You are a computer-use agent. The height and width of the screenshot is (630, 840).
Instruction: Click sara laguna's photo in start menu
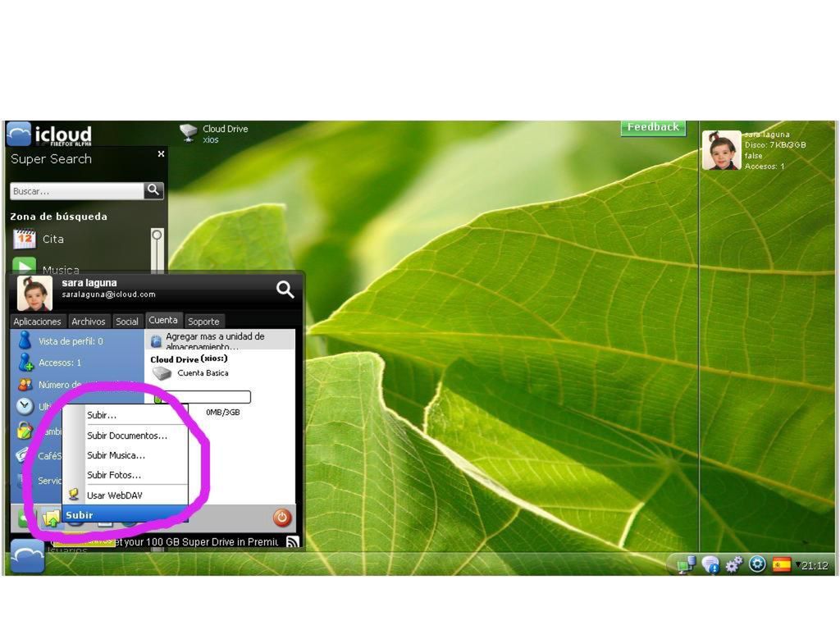[34, 293]
